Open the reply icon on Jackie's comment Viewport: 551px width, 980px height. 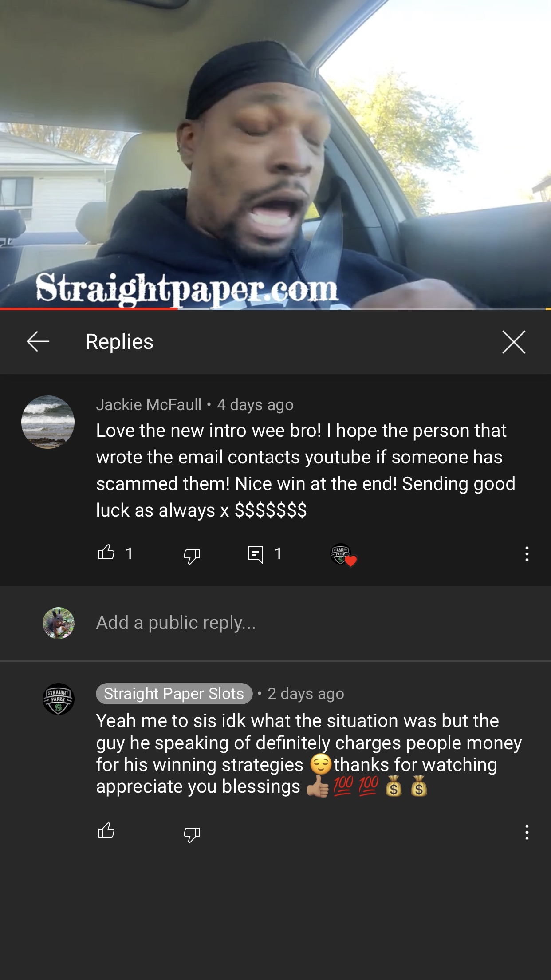[256, 554]
